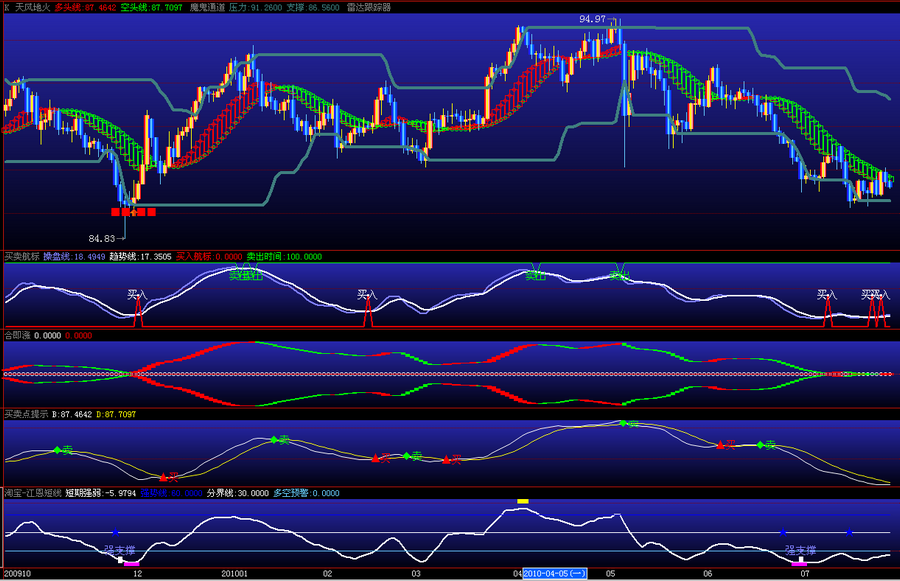Click the 201001 date on the time axis
The image size is (900, 581).
(x=235, y=574)
